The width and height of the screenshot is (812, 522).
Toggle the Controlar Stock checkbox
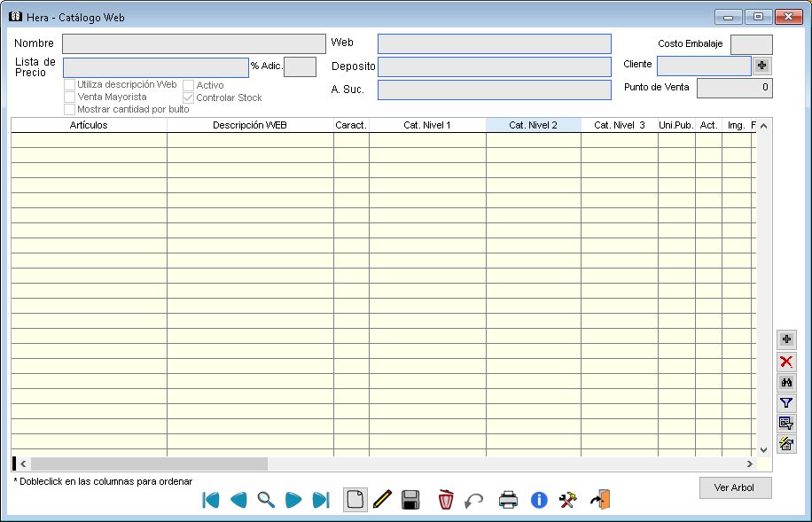tap(188, 97)
